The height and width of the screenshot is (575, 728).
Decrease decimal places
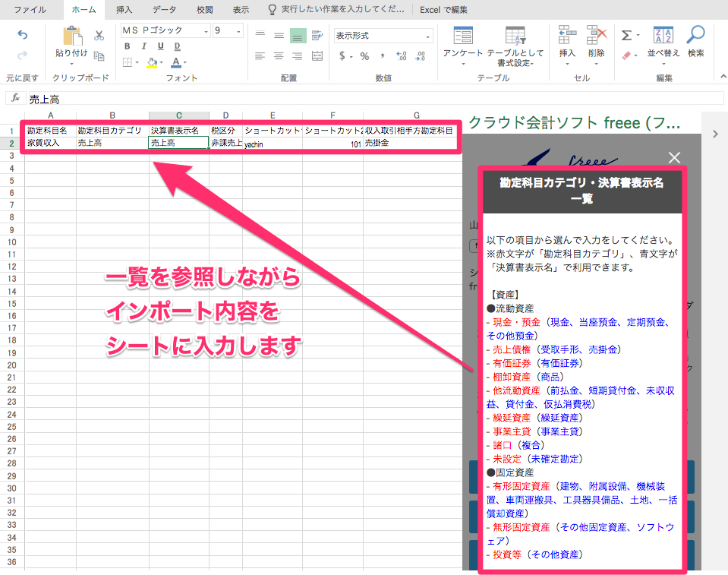421,56
